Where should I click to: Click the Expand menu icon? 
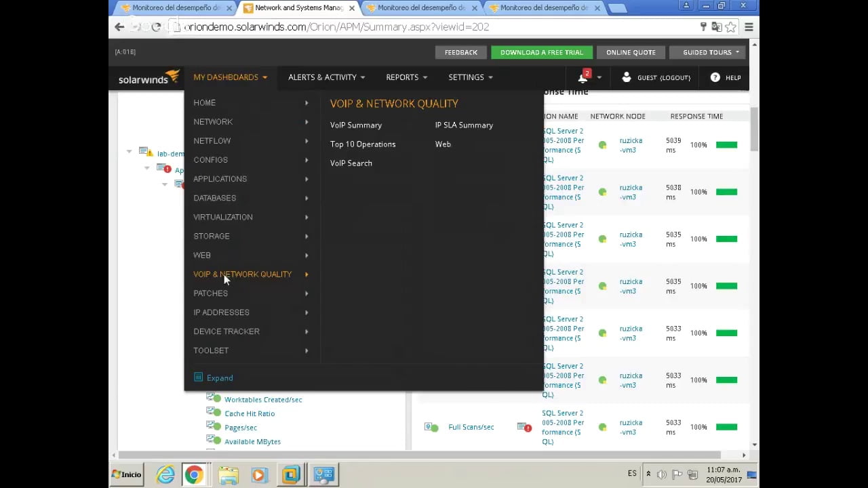tap(198, 378)
